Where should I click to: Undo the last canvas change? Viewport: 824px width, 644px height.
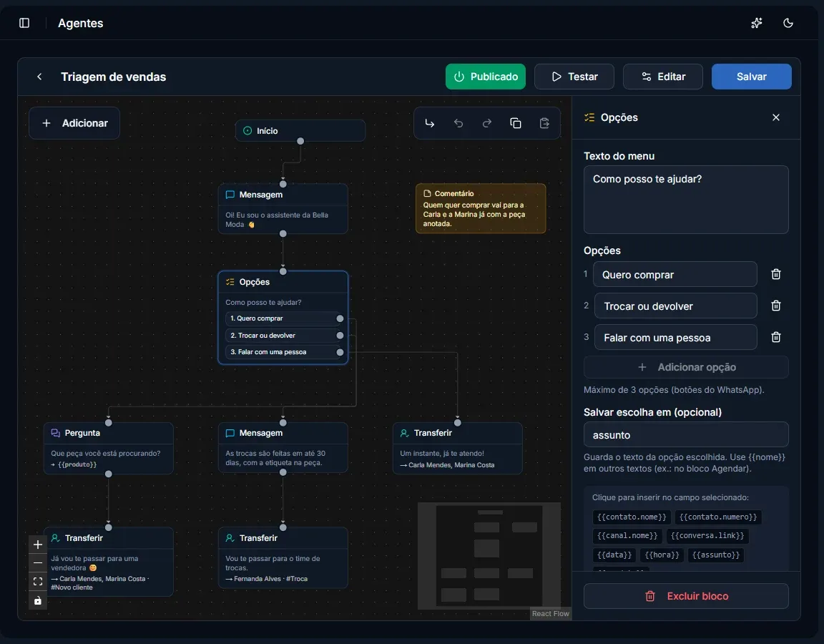point(458,123)
